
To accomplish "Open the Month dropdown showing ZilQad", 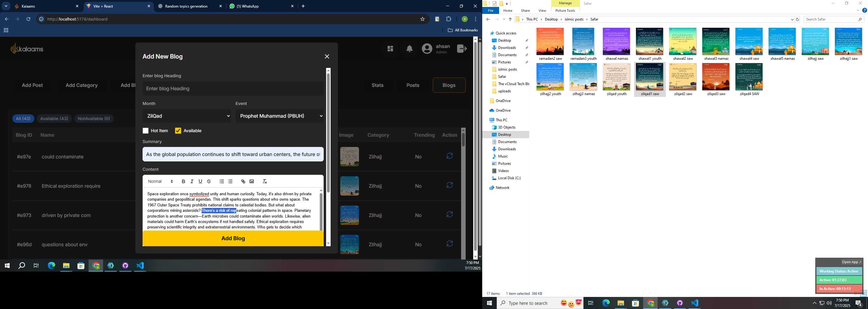I will pos(187,116).
